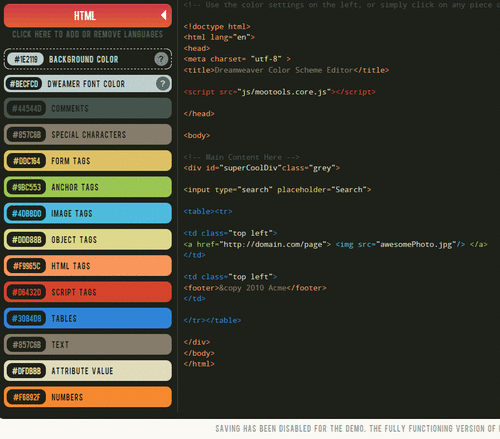The height and width of the screenshot is (439, 500).
Task: Choose the Special Characters color row
Action: coord(88,135)
